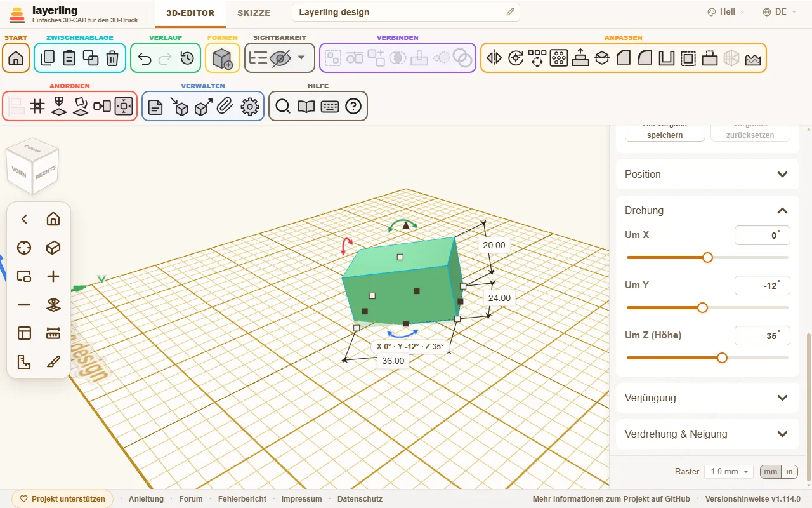Collapse the Drehung section

click(x=707, y=210)
